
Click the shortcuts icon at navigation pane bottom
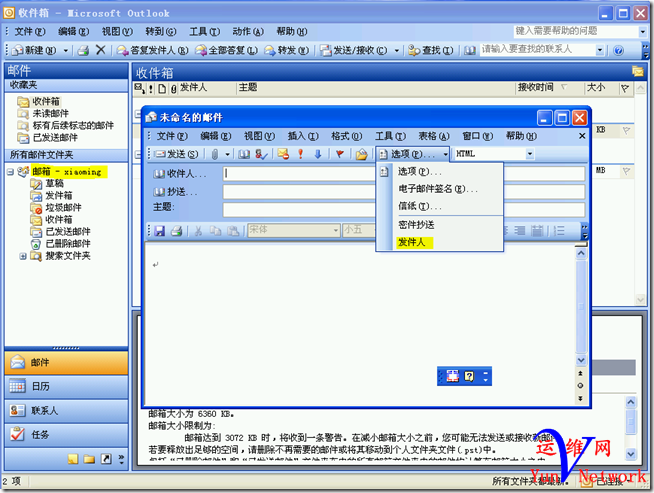tap(106, 459)
